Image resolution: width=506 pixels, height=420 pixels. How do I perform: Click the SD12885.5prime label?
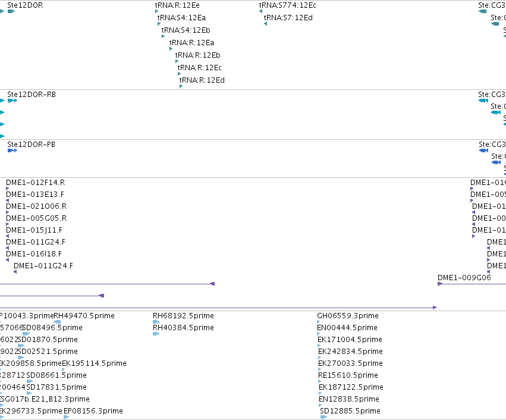click(350, 411)
